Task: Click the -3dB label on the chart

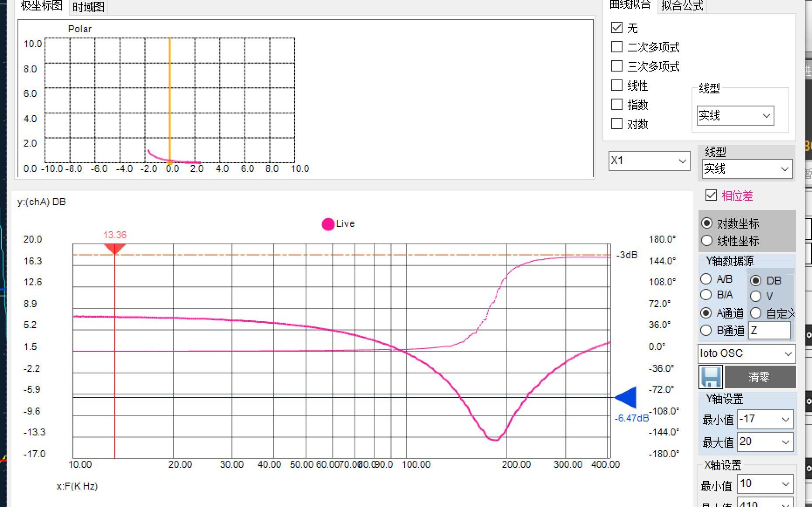Action: [x=627, y=255]
